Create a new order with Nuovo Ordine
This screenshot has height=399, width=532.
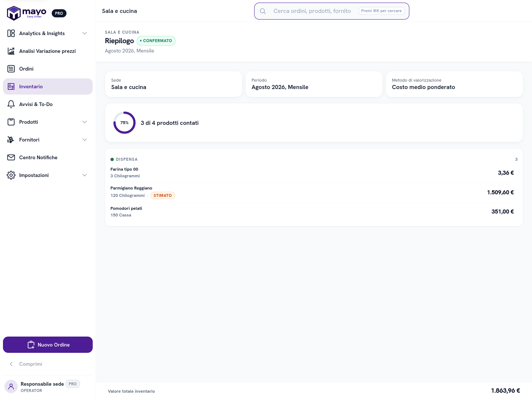point(48,345)
